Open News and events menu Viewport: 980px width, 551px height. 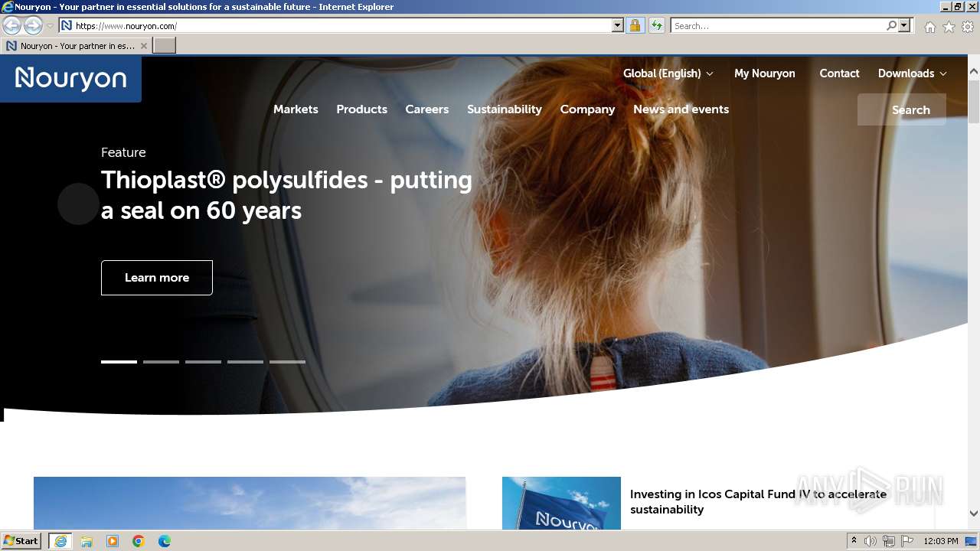click(x=681, y=109)
